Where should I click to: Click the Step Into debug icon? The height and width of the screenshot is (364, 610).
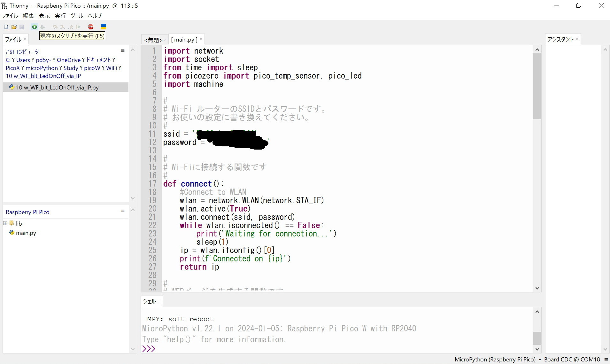coord(63,27)
